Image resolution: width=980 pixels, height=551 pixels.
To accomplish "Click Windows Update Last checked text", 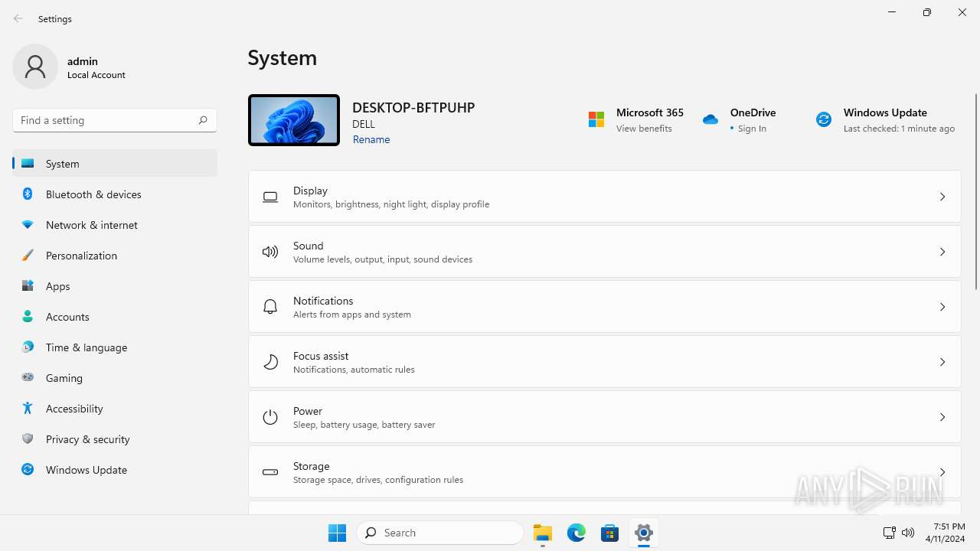I will [899, 129].
